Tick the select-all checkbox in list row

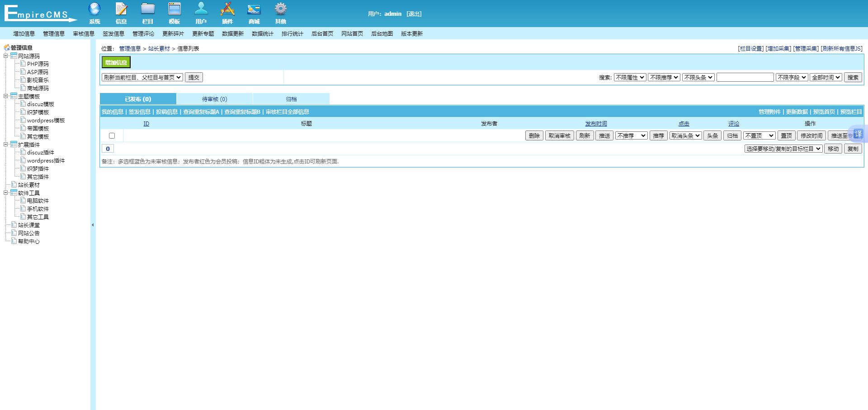[112, 136]
